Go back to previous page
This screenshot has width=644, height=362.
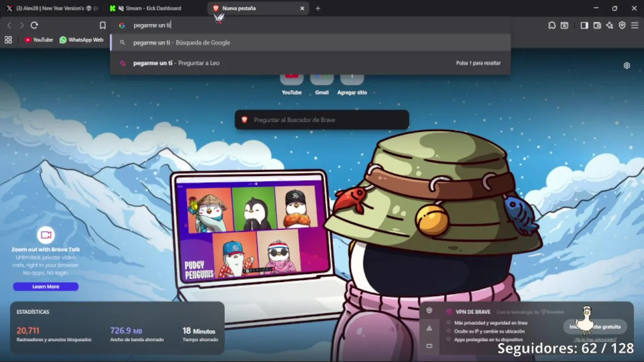pos(9,25)
